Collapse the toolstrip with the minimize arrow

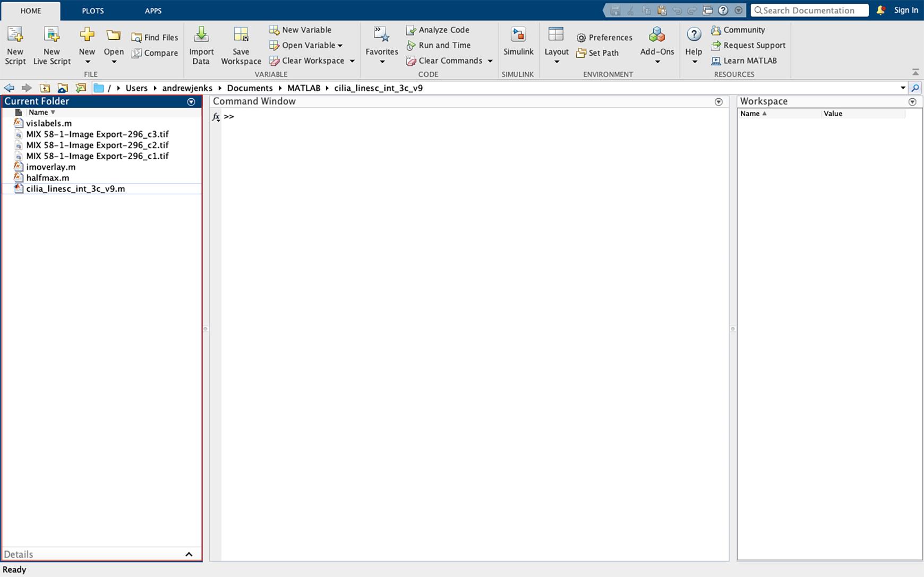coord(915,72)
